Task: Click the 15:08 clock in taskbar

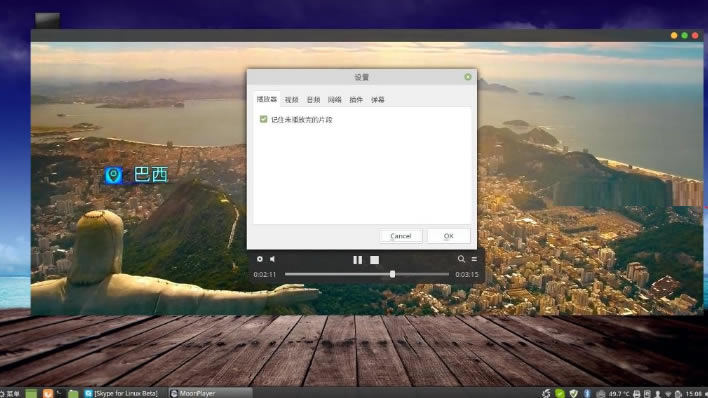Action: (x=694, y=394)
